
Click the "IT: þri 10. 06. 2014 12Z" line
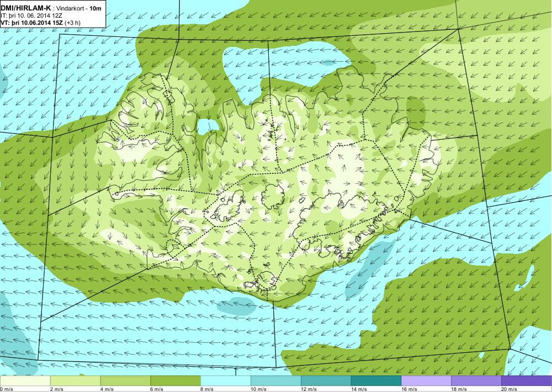[31, 15]
